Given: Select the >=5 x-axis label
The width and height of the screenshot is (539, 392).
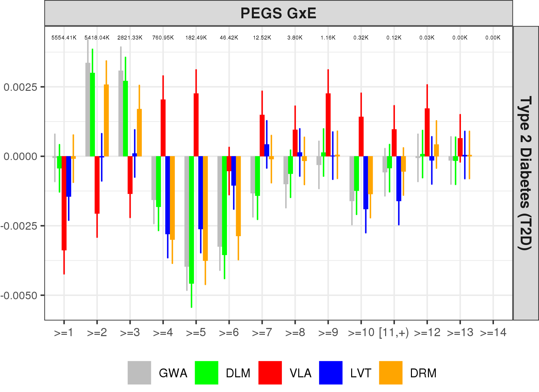Looking at the screenshot, I should click(x=196, y=333).
